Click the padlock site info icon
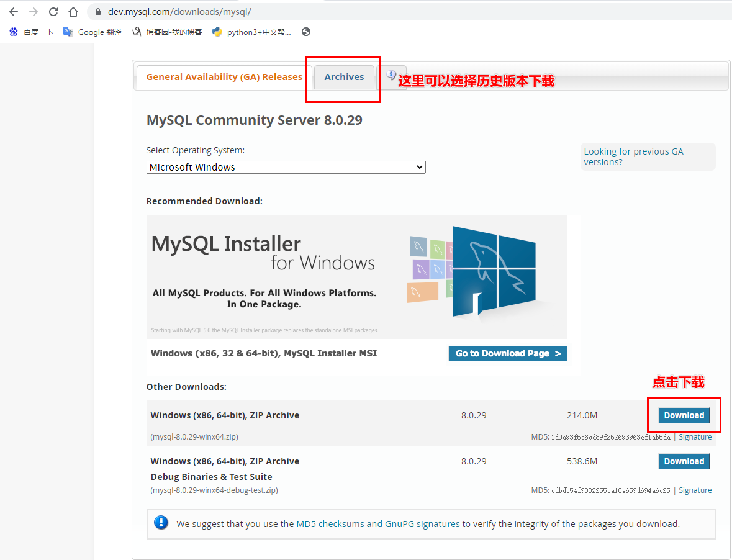The image size is (732, 560). [x=98, y=12]
